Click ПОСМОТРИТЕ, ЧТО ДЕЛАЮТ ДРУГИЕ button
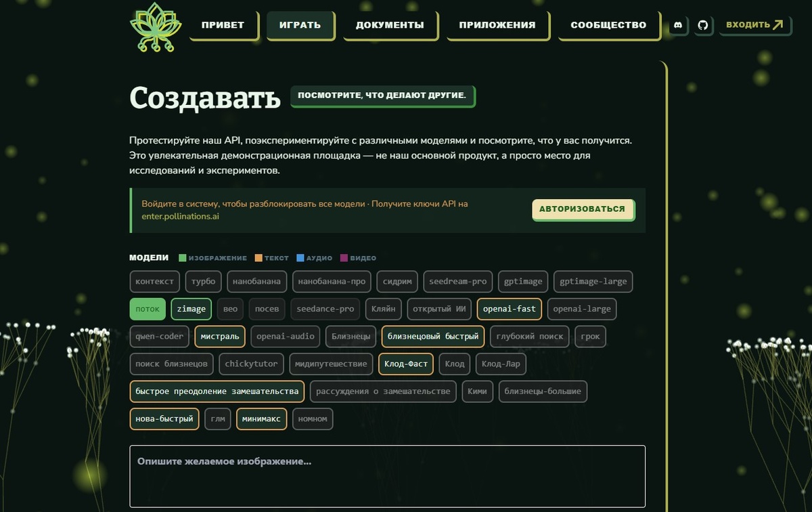Screen dimensions: 812x512 (382, 95)
